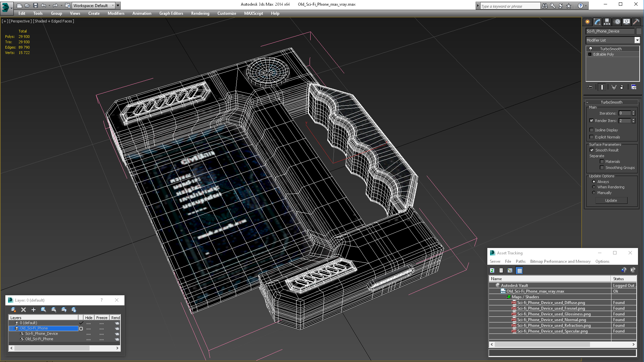This screenshot has height=362, width=644.
Task: Click Refresh icon in Asset Tracking
Action: [492, 270]
